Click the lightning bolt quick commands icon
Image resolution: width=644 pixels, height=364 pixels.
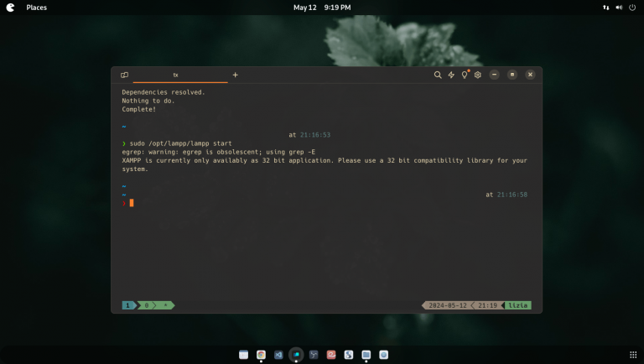[451, 75]
